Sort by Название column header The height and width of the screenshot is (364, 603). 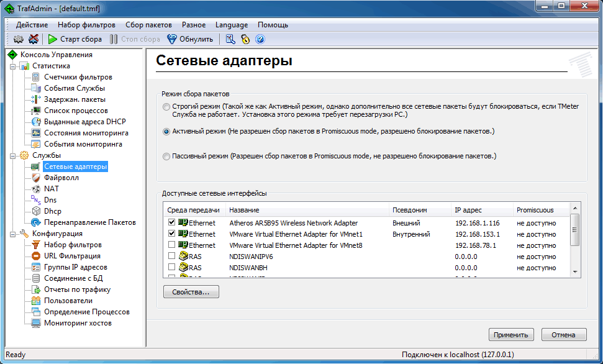(307, 210)
